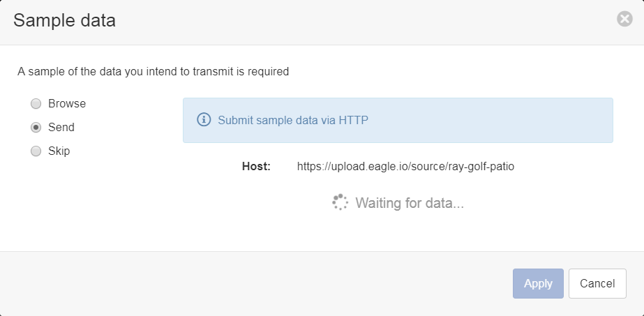The height and width of the screenshot is (316, 644).
Task: Click the Sample data dialog title
Action: (x=64, y=20)
